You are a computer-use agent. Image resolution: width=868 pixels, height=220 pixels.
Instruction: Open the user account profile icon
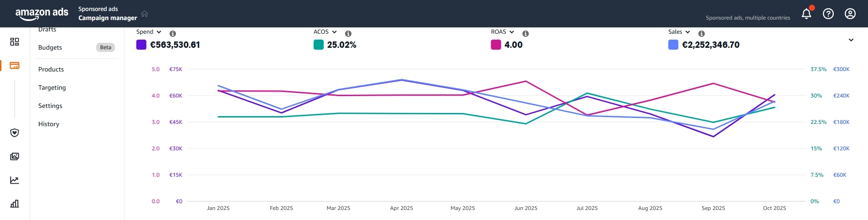pos(850,14)
